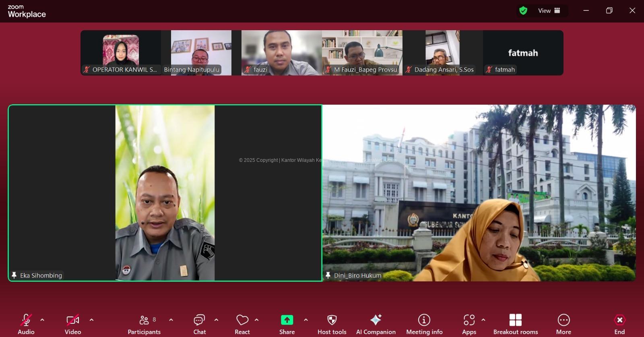Screen dimensions: 644x337
Task: Open Breakout rooms
Action: [x=515, y=324]
